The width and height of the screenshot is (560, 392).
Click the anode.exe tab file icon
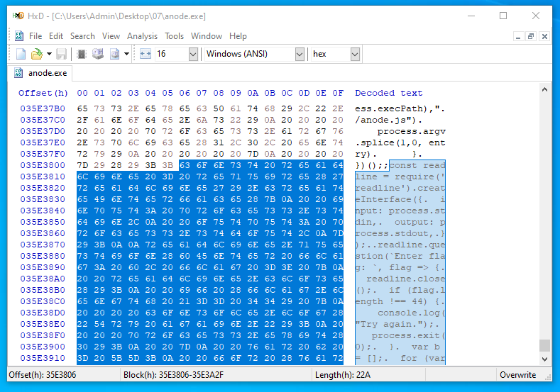pyautogui.click(x=18, y=73)
